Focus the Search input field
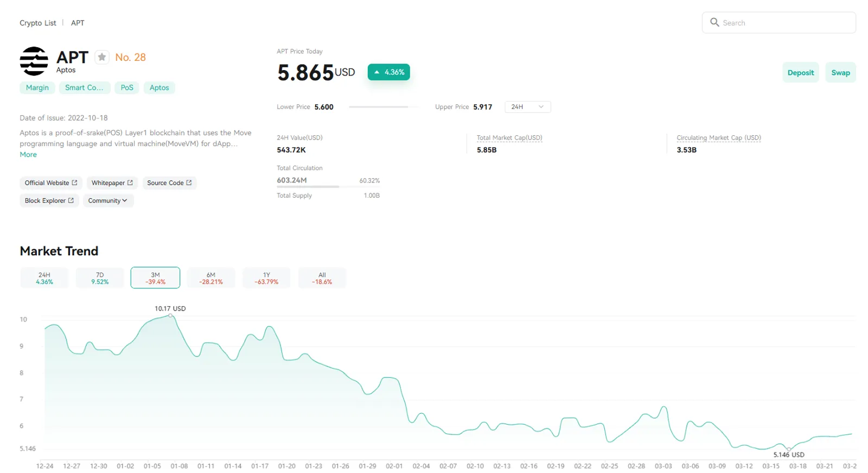Viewport: 868px width, 473px height. coord(778,23)
